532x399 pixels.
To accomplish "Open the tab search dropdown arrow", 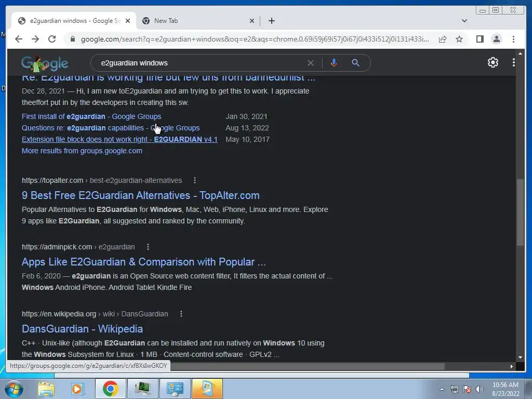I will click(x=464, y=21).
